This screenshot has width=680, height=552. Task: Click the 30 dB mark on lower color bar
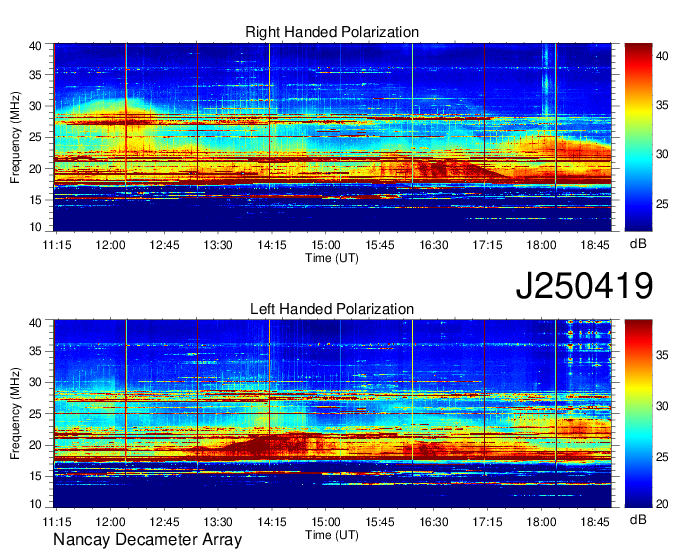click(x=662, y=406)
